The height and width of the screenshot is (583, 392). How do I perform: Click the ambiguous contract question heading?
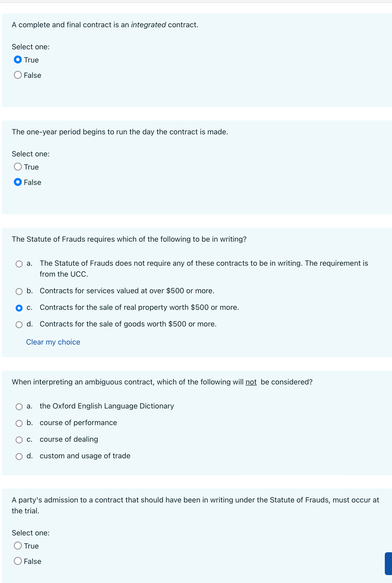(162, 382)
